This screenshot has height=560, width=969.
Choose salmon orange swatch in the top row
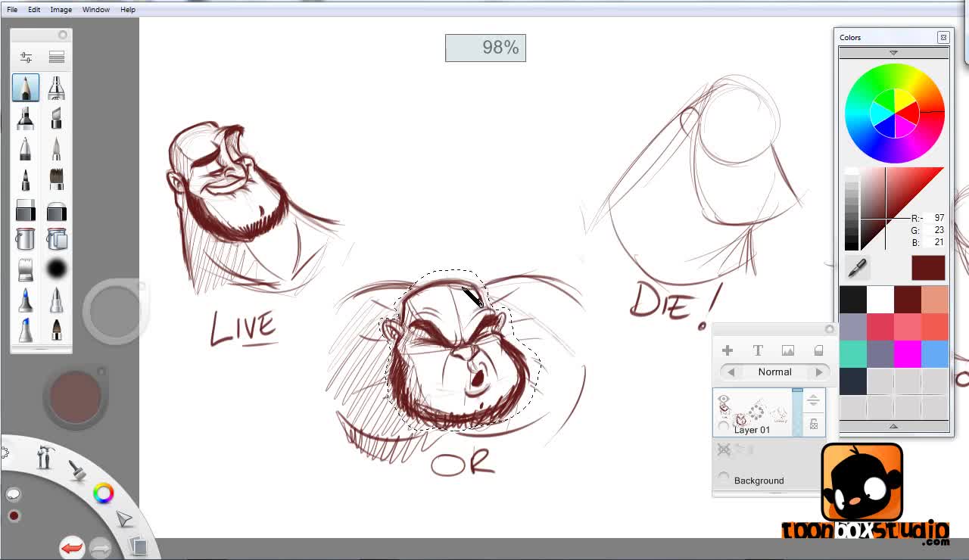pos(935,300)
